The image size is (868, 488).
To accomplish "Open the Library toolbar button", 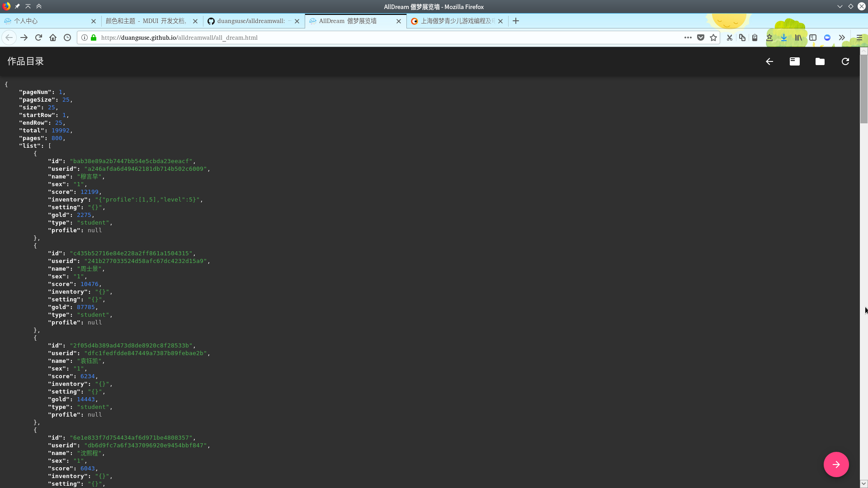I will coord(798,38).
